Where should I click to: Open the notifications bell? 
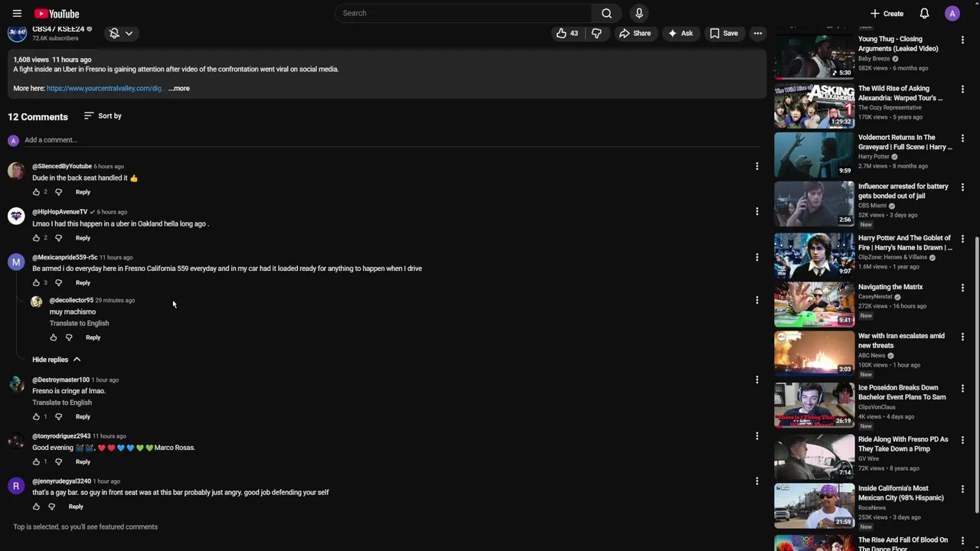tap(924, 13)
